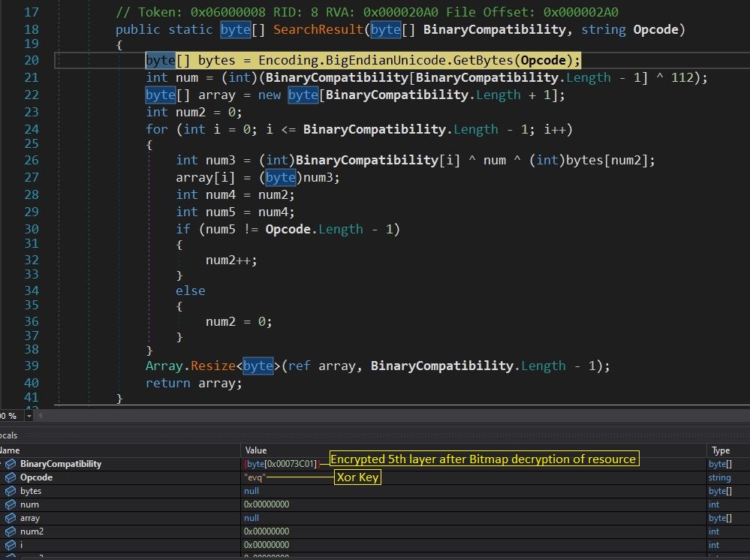The height and width of the screenshot is (560, 750).
Task: Click the 0x00000000 value of num2
Action: (267, 531)
